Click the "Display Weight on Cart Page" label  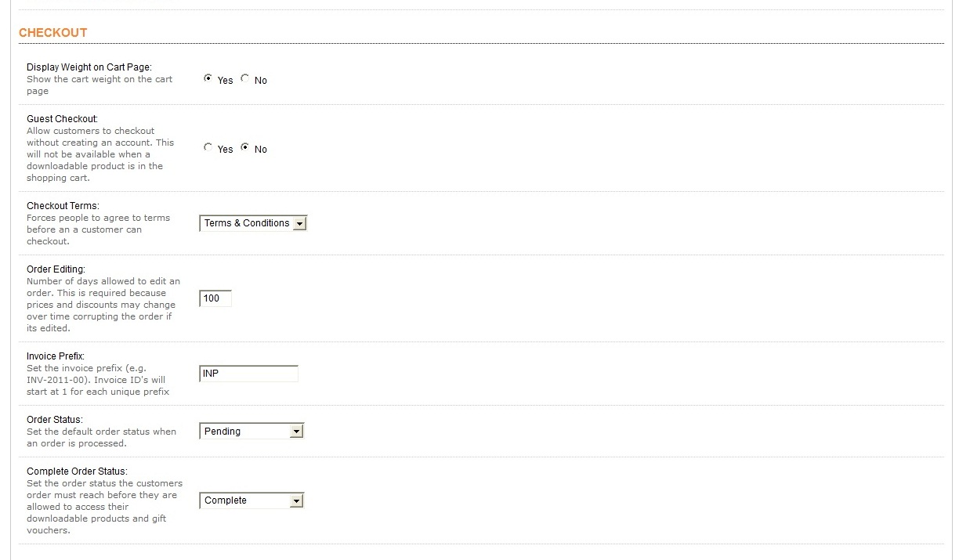(89, 67)
